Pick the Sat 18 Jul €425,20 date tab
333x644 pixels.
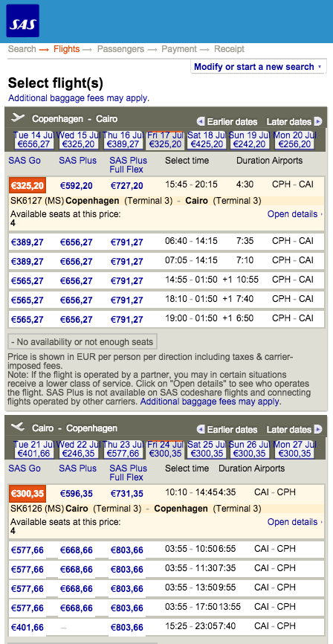pos(207,140)
